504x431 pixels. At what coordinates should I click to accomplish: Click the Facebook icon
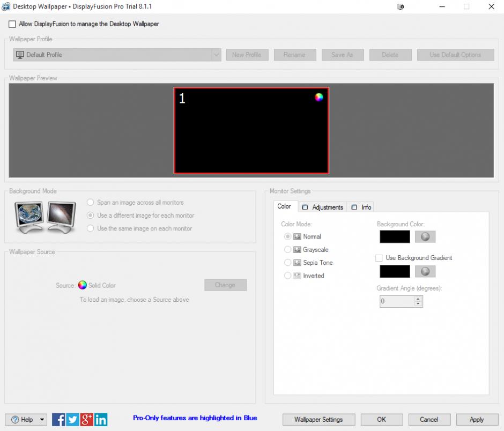[59, 419]
